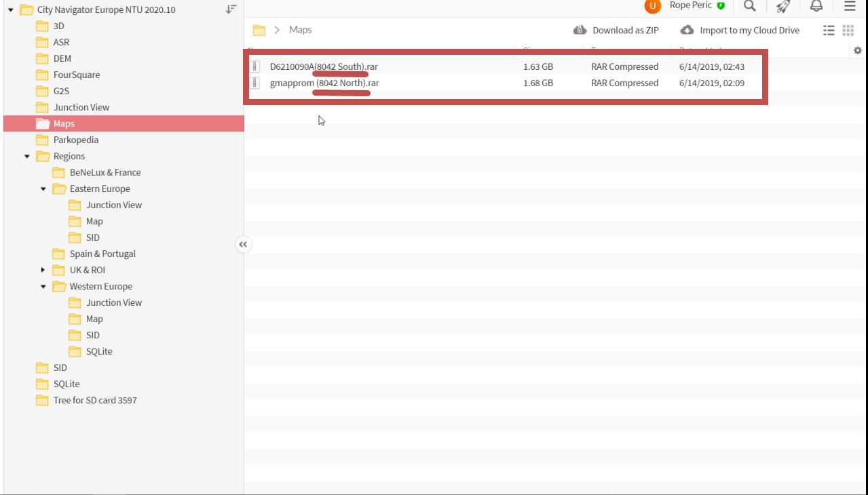Screen dimensions: 868x495
Task: Open the DEM folder
Action: click(54, 58)
